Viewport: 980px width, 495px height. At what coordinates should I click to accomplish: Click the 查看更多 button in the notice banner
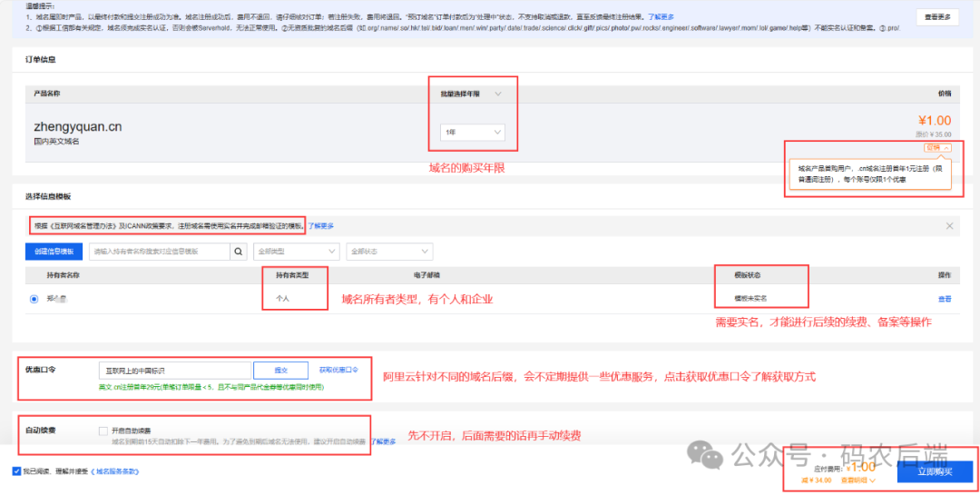coord(936,17)
